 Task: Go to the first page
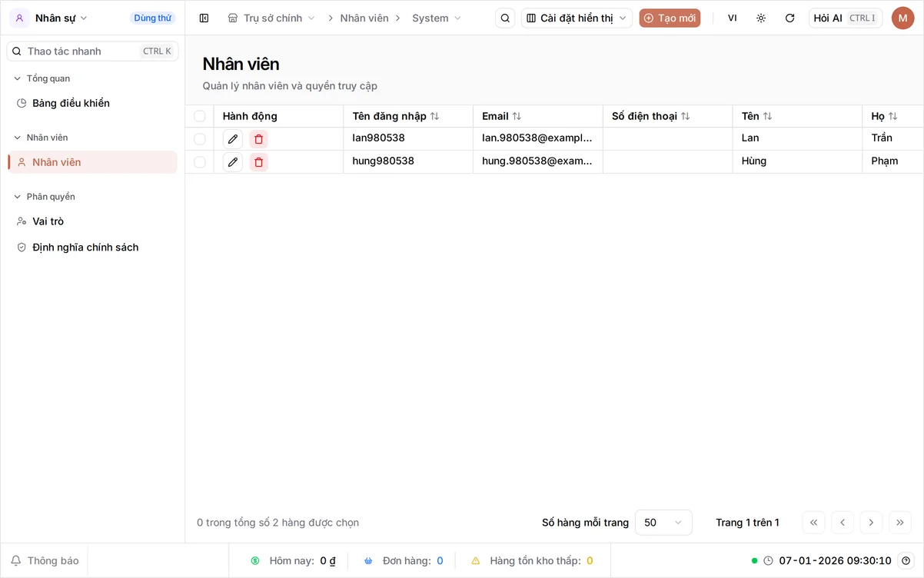click(813, 523)
